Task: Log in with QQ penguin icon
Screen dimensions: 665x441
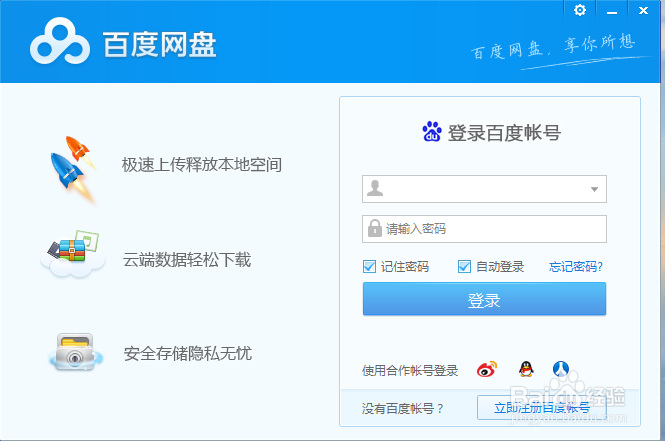Action: pos(526,369)
